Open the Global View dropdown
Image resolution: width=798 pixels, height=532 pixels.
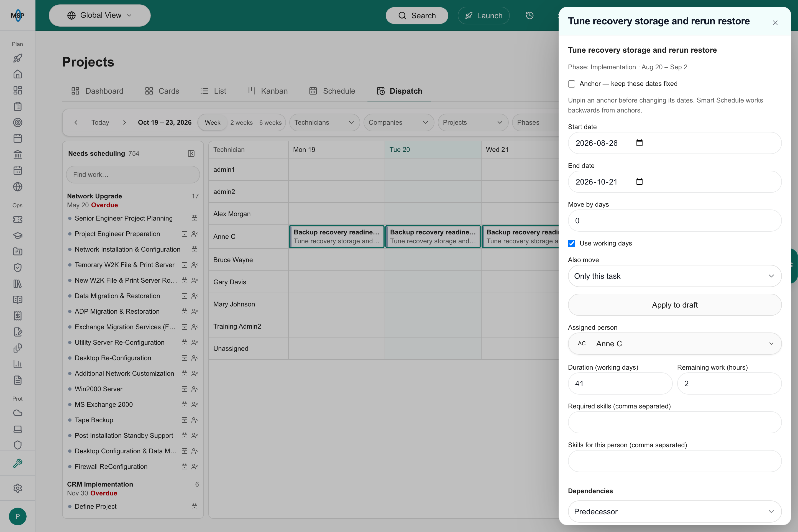pos(100,16)
